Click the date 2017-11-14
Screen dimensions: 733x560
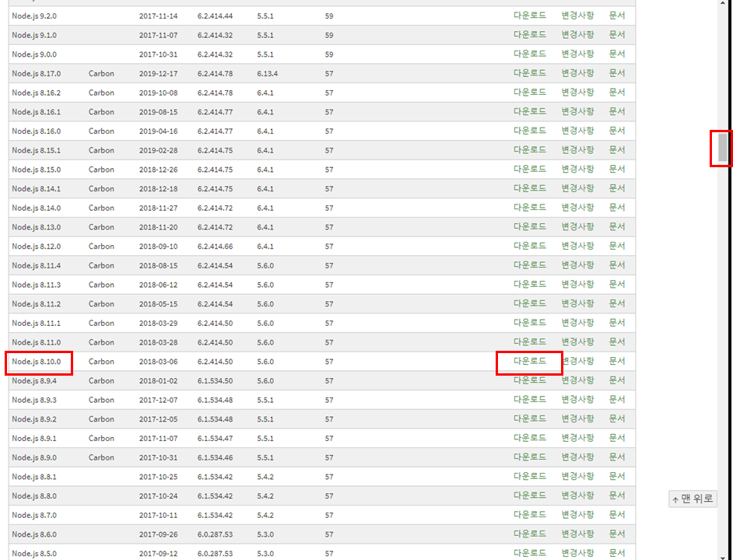[159, 16]
